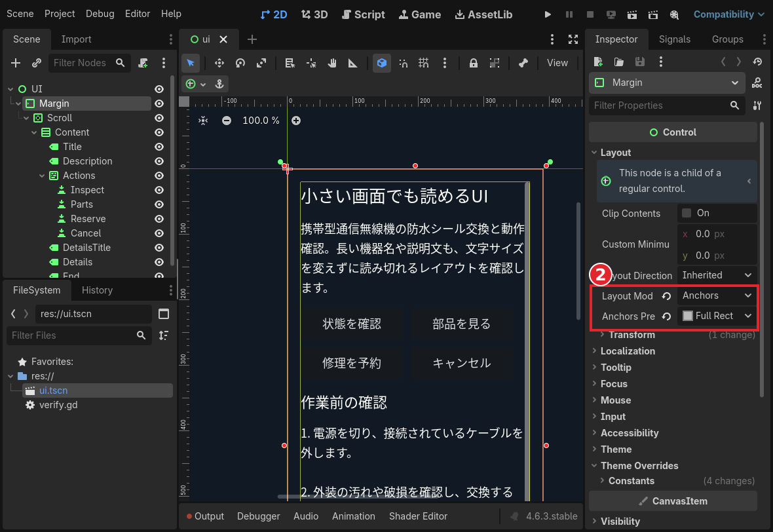Expand the Transform section
The image size is (773, 532).
[632, 335]
